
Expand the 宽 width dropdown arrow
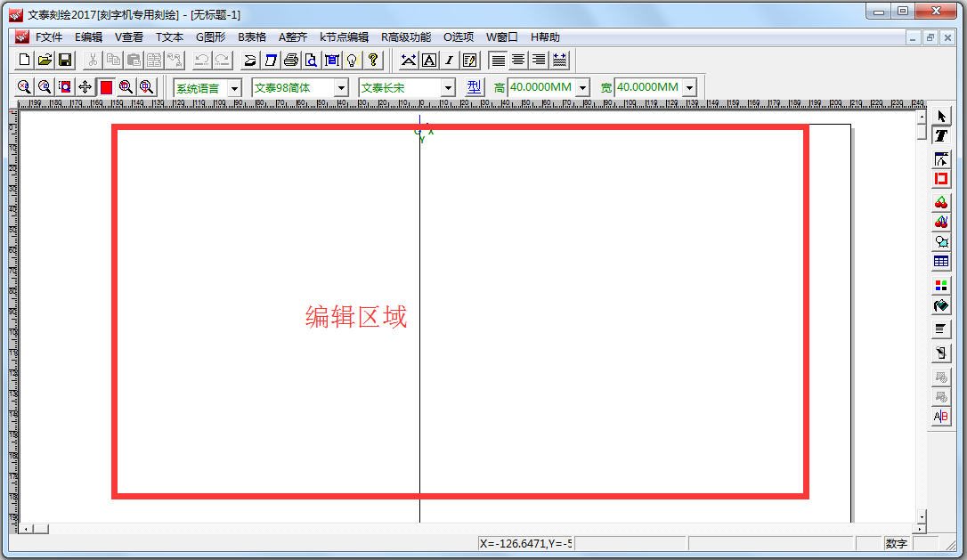point(690,87)
